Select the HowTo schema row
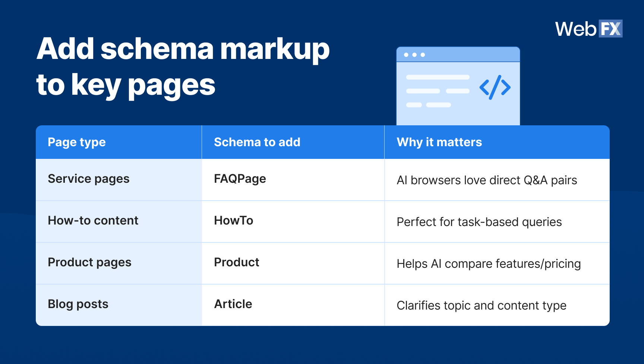Viewport: 644px width, 364px height. click(234, 221)
